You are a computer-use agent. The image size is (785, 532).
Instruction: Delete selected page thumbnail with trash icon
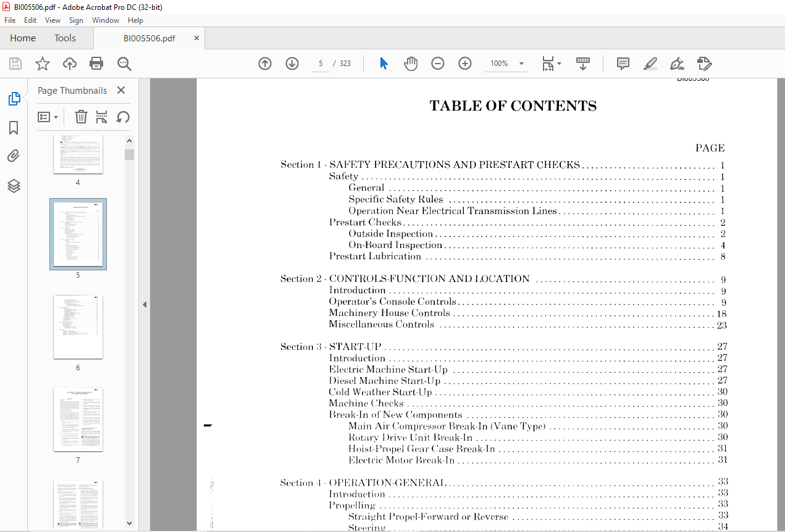pyautogui.click(x=81, y=117)
